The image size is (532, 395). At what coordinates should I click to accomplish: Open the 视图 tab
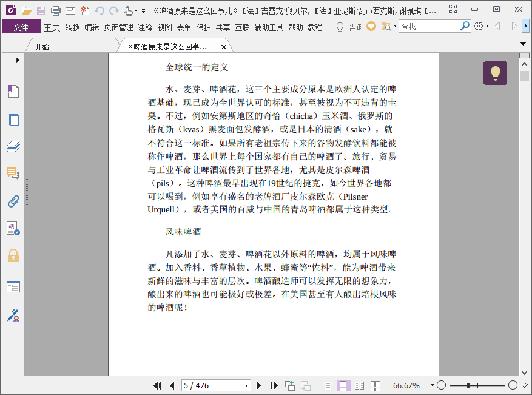tap(164, 27)
